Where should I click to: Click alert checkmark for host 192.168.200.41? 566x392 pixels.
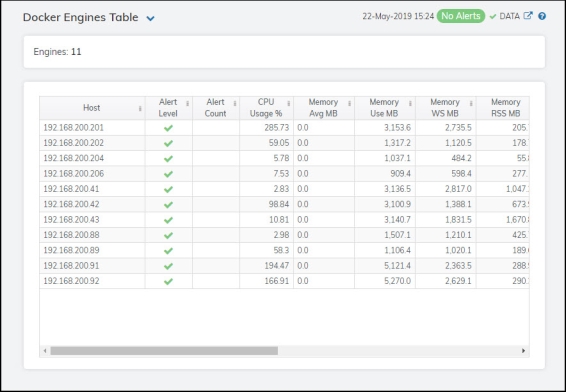(168, 190)
